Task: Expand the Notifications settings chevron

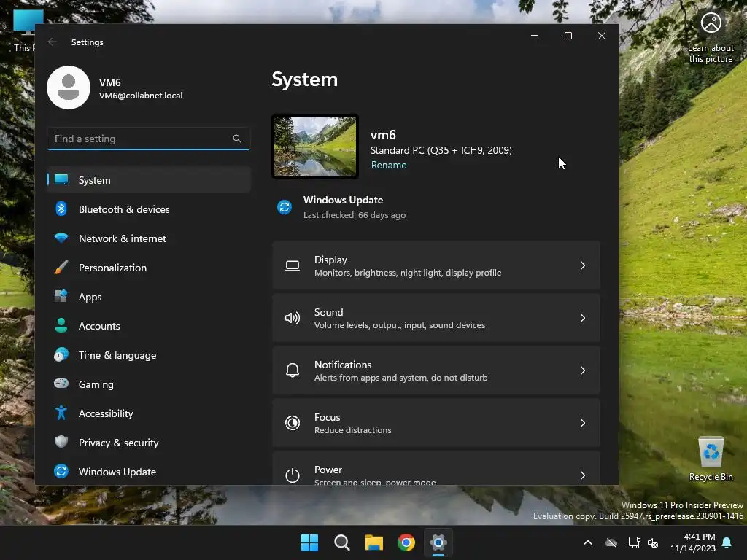Action: 583,370
